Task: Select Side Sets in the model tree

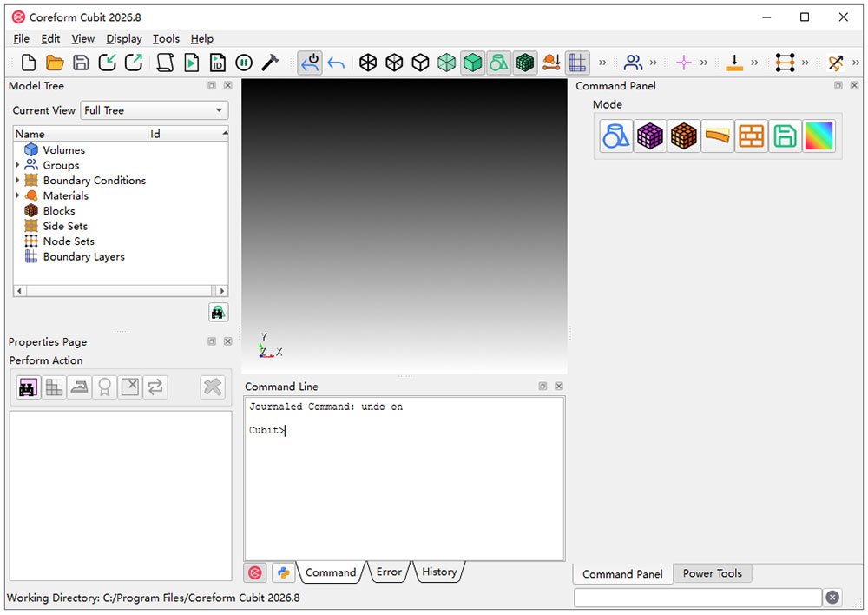Action: [65, 226]
